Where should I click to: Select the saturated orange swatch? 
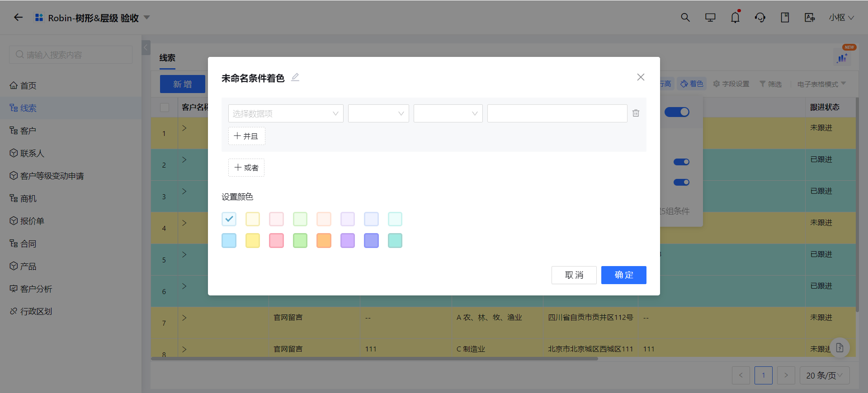pyautogui.click(x=324, y=240)
